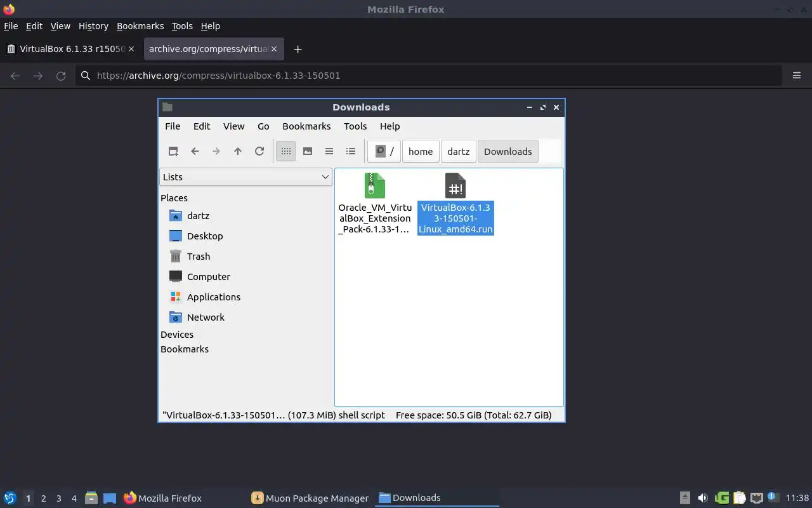Image resolution: width=812 pixels, height=508 pixels.
Task: Close the archive.org/compress Firefox tab
Action: [274, 49]
